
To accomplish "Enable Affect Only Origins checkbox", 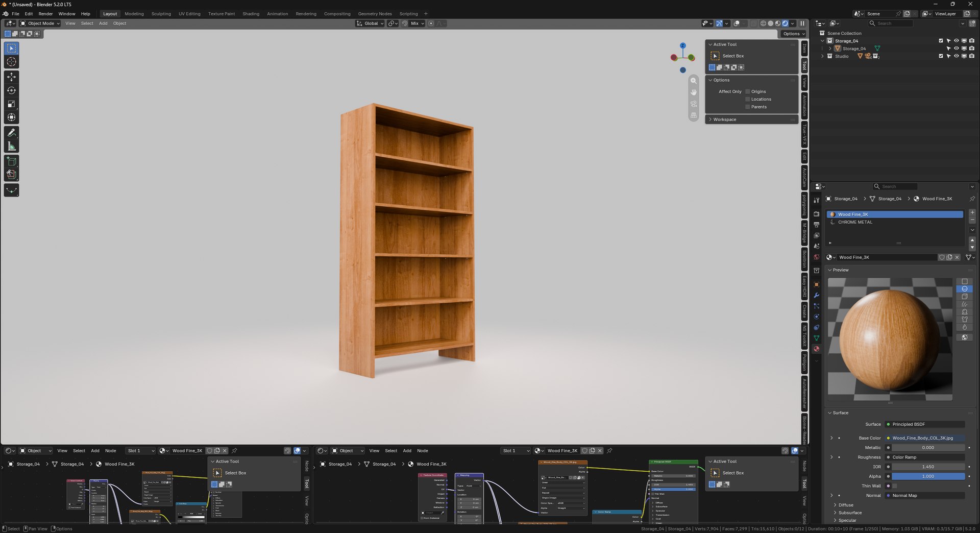I will click(748, 91).
